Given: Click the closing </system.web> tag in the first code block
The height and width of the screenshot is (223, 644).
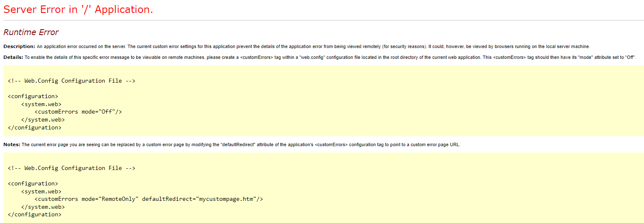Looking at the screenshot, I should coord(43,120).
